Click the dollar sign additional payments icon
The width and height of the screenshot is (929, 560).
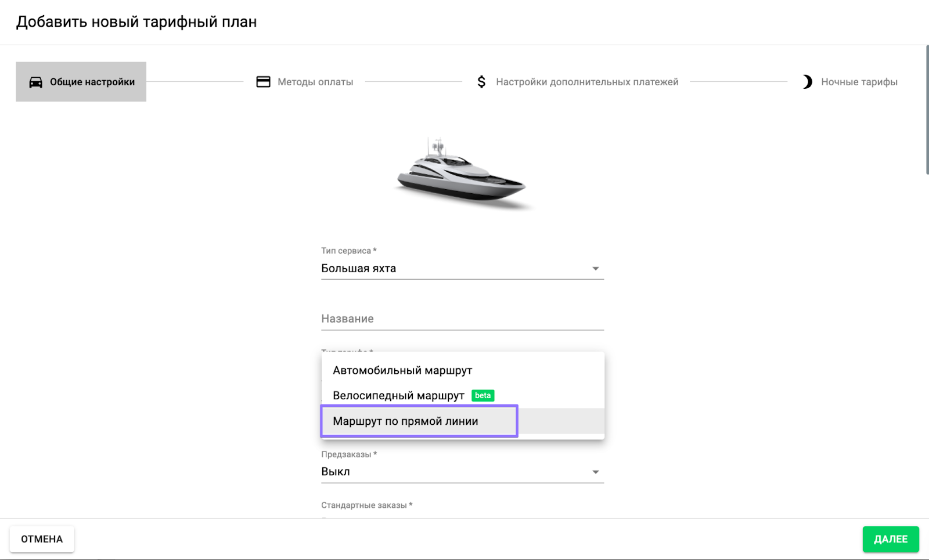tap(481, 82)
